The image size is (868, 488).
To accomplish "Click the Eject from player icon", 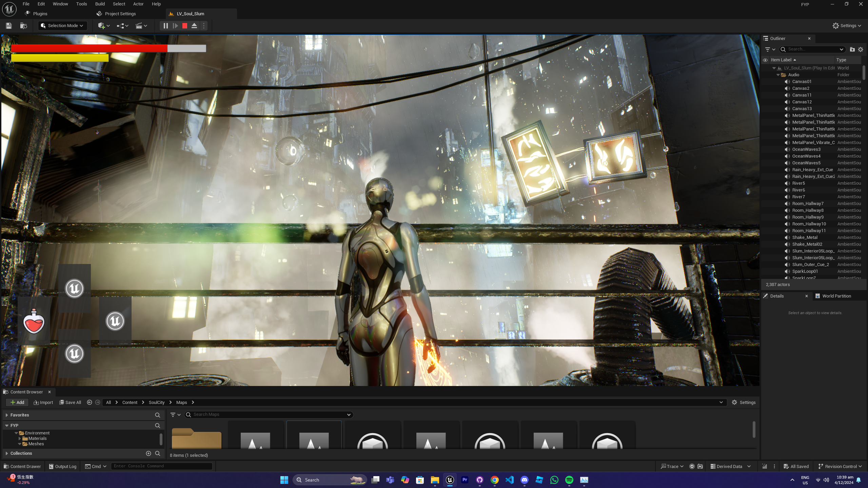I will point(194,26).
